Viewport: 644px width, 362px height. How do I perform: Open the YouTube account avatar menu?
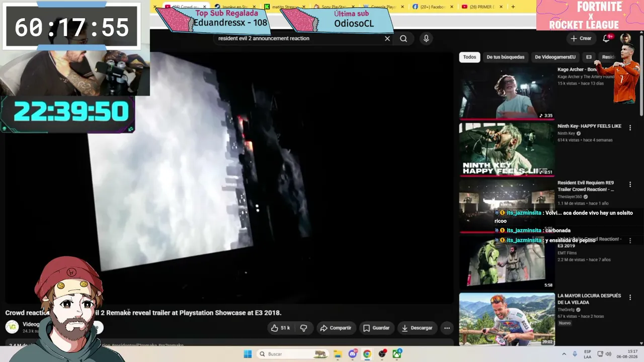pyautogui.click(x=625, y=38)
